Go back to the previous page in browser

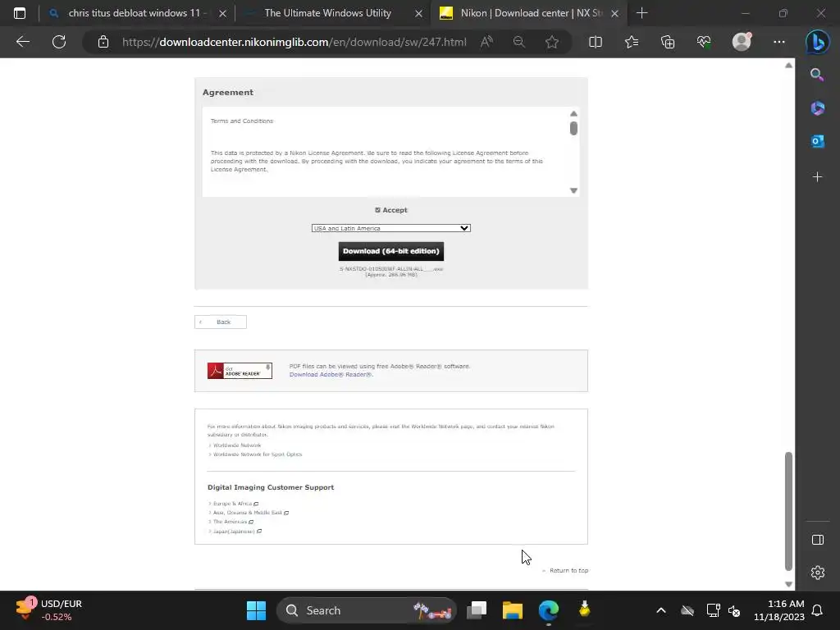(x=22, y=42)
